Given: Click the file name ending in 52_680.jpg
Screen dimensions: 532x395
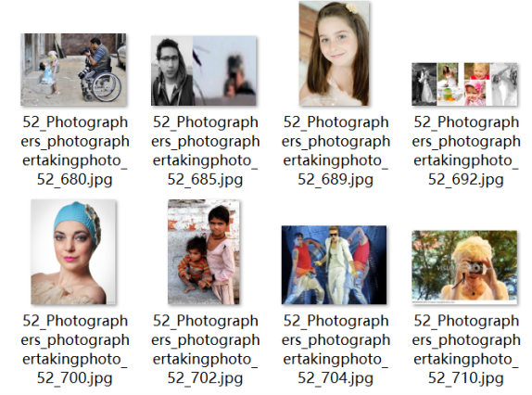Looking at the screenshot, I should coord(75,150).
